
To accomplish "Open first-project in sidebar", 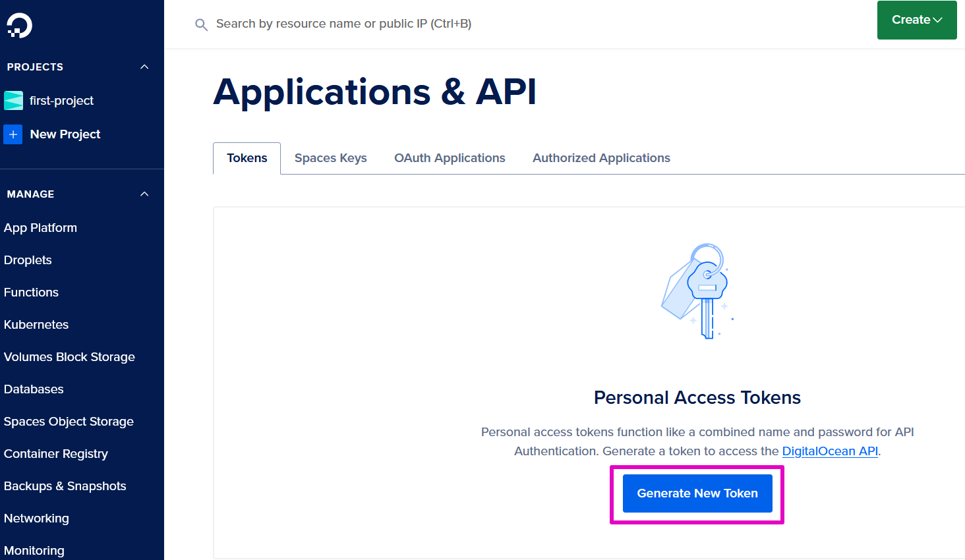I will [61, 101].
